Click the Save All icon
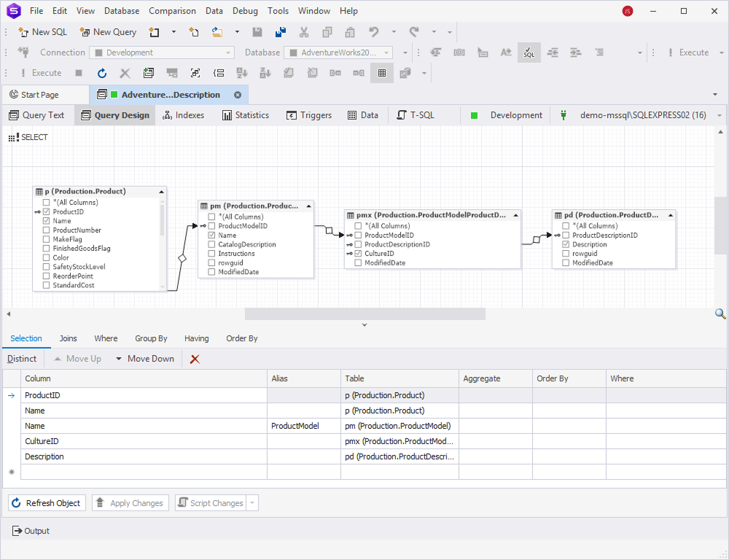Screen dimensions: 729x560 (x=281, y=32)
